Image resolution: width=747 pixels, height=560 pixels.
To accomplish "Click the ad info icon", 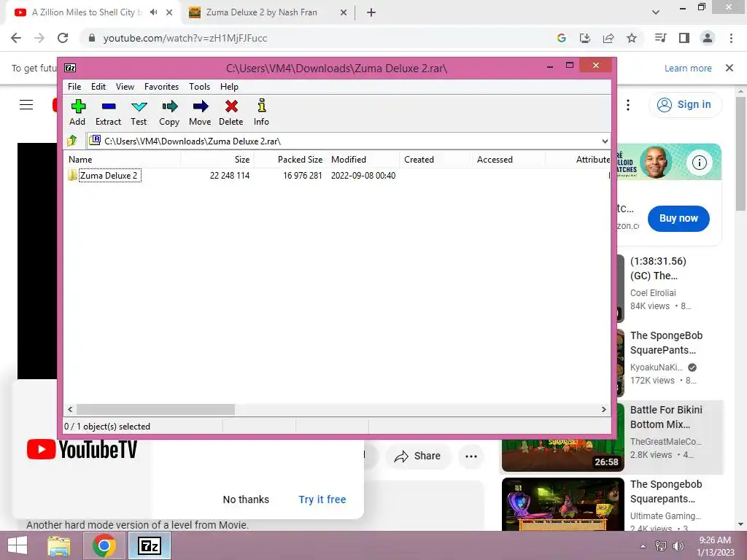I will (x=699, y=163).
